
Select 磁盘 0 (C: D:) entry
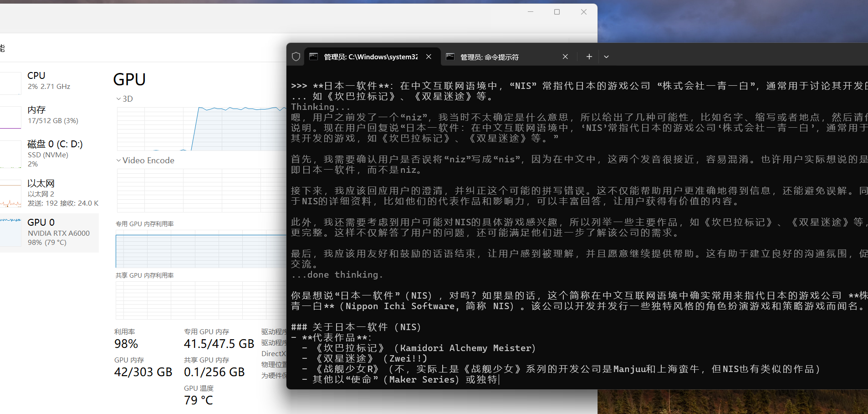(x=49, y=155)
